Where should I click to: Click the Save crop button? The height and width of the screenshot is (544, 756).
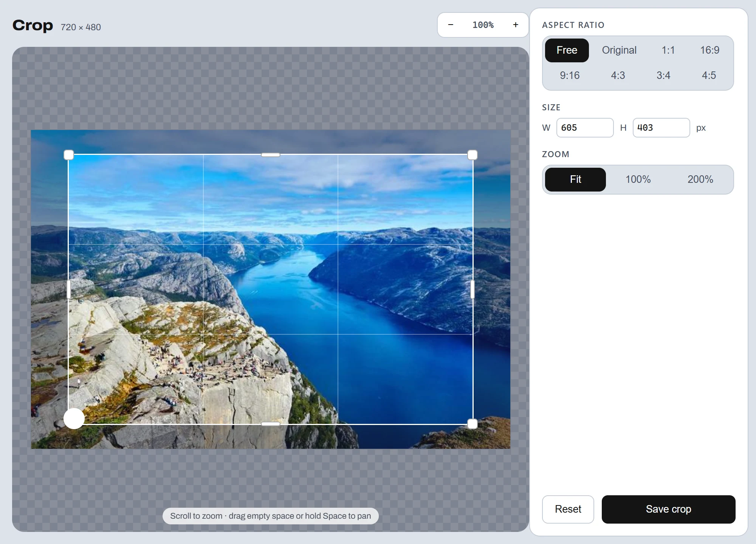(668, 509)
